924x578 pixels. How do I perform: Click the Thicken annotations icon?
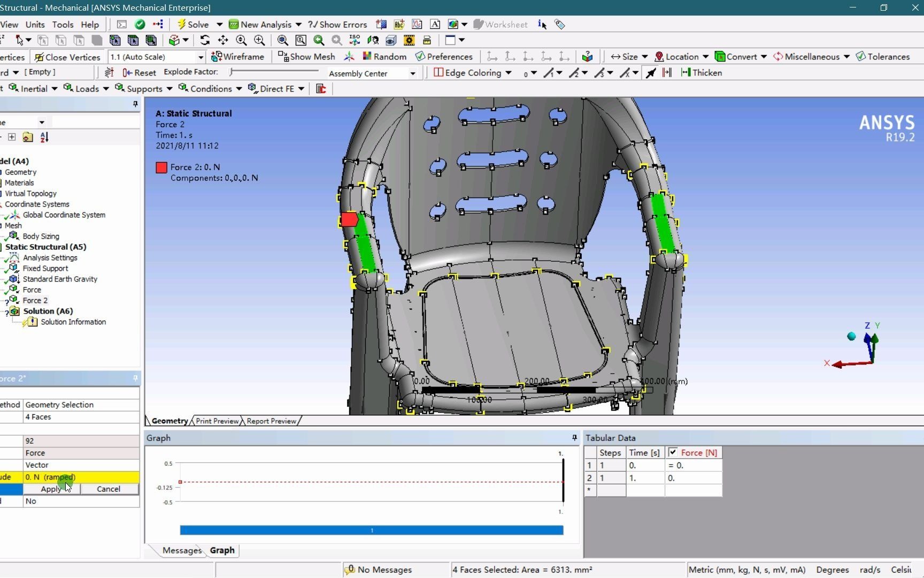click(686, 72)
